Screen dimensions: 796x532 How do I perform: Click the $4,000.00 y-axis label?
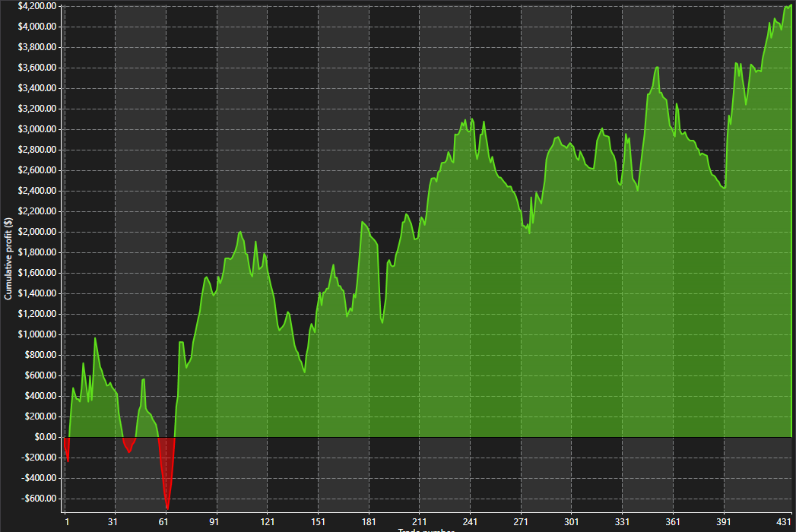click(x=37, y=27)
